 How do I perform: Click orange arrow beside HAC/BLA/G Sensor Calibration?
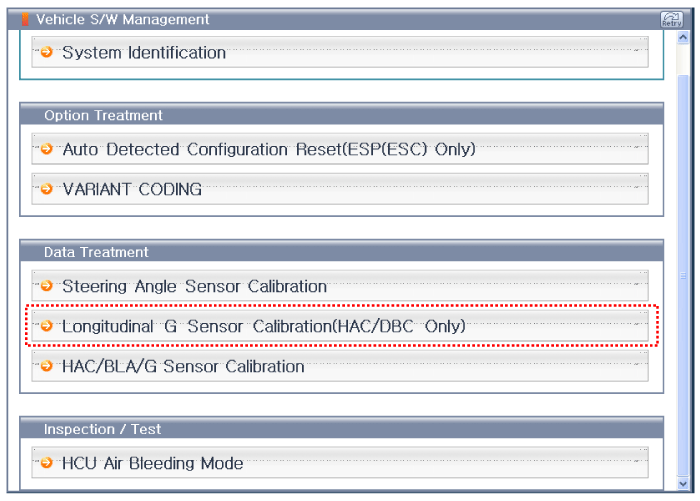click(x=47, y=366)
